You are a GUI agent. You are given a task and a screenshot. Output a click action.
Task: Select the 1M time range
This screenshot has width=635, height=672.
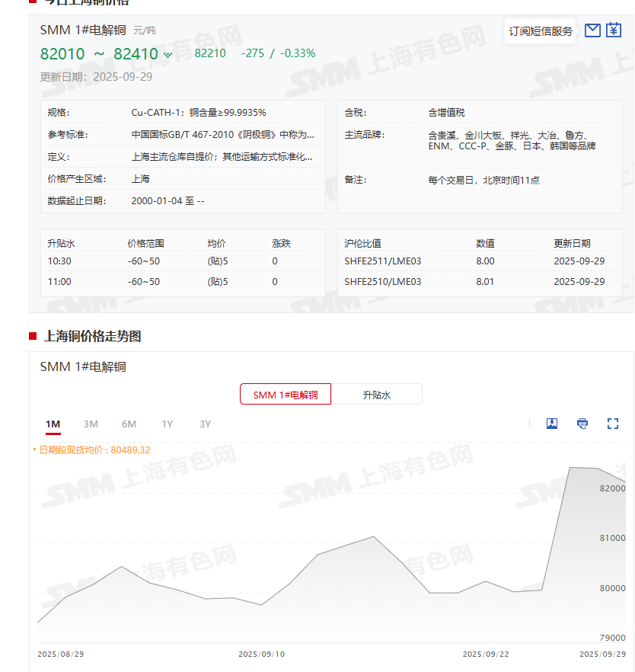coord(53,424)
